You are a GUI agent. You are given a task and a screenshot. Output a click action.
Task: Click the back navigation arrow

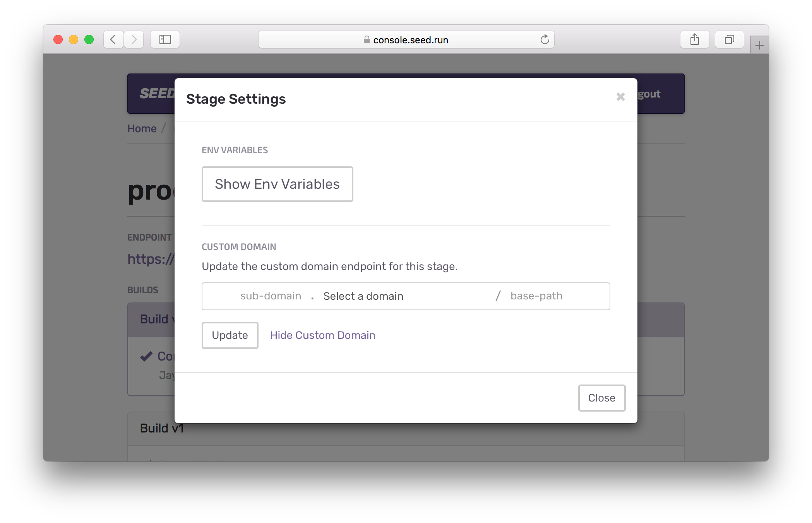pyautogui.click(x=113, y=39)
